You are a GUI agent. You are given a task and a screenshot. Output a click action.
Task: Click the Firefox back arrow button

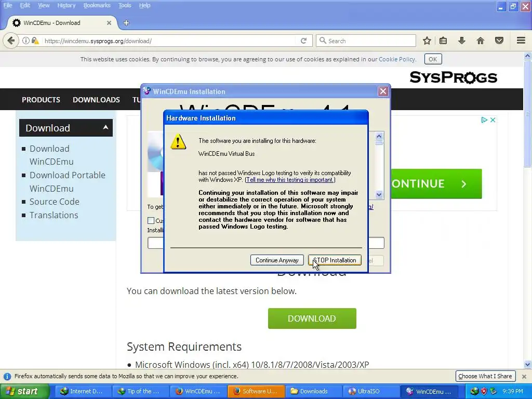coord(11,41)
